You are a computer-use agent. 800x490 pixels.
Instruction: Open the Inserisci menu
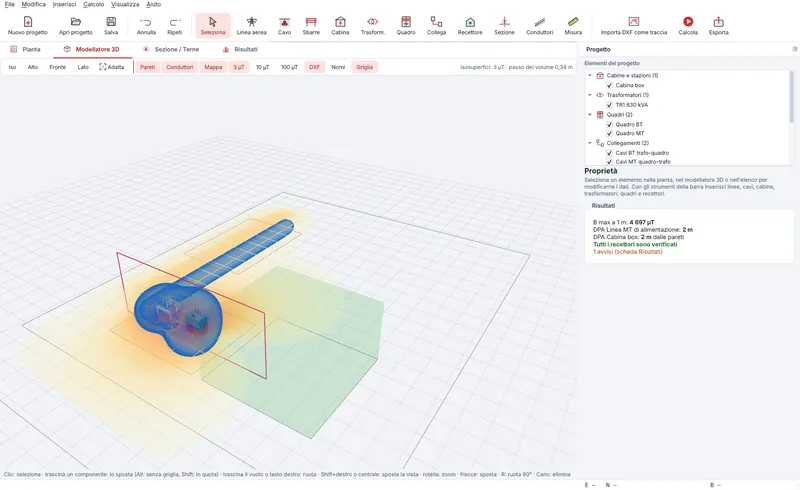[x=64, y=4]
